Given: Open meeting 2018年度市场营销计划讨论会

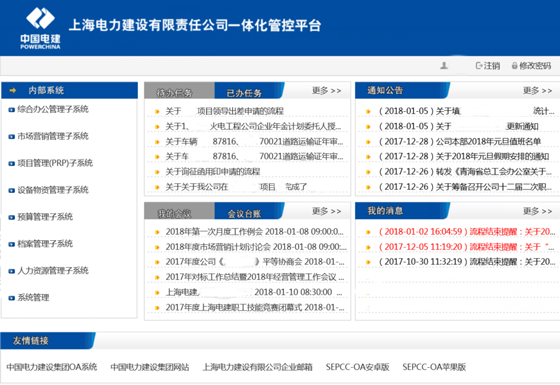Looking at the screenshot, I should pos(256,247).
